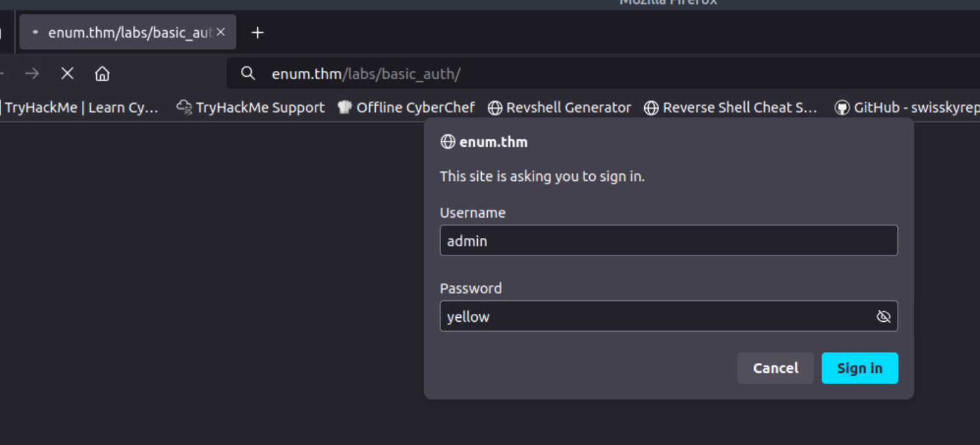Open TryHackMe Learn Cyber bookmark
This screenshot has height=445, width=980.
click(x=81, y=107)
